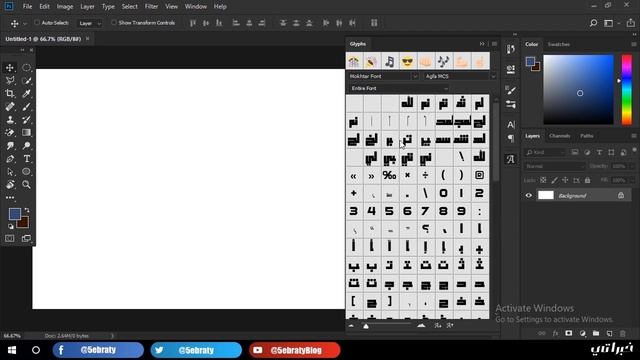The image size is (640, 360).
Task: Switch to the Swatches tab
Action: coord(558,44)
